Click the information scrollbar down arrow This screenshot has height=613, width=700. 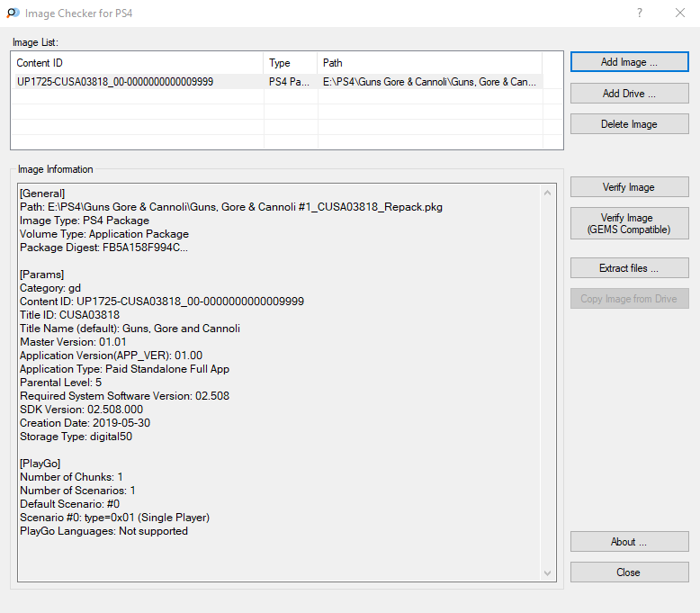(x=548, y=572)
